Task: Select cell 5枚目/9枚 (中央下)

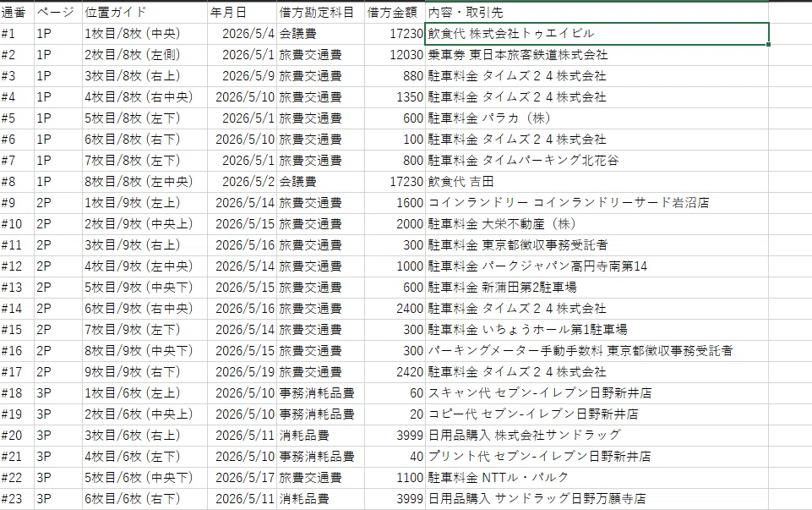Action: click(x=144, y=288)
